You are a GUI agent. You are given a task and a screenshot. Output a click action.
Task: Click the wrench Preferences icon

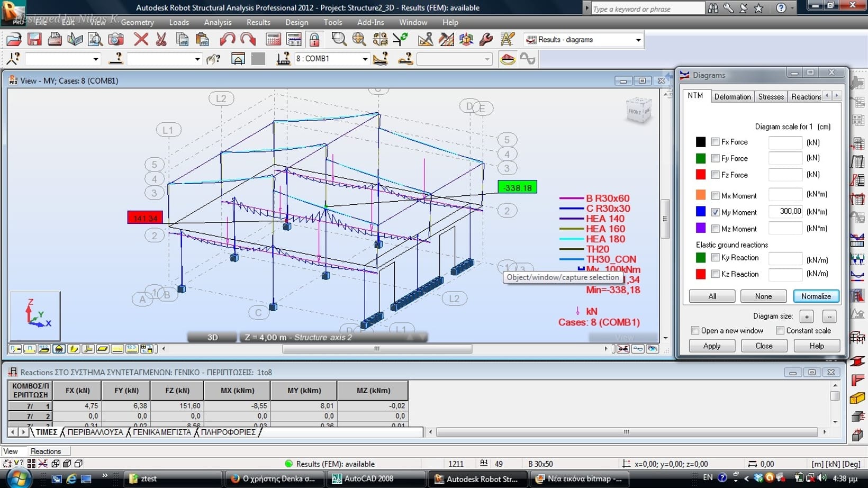486,40
